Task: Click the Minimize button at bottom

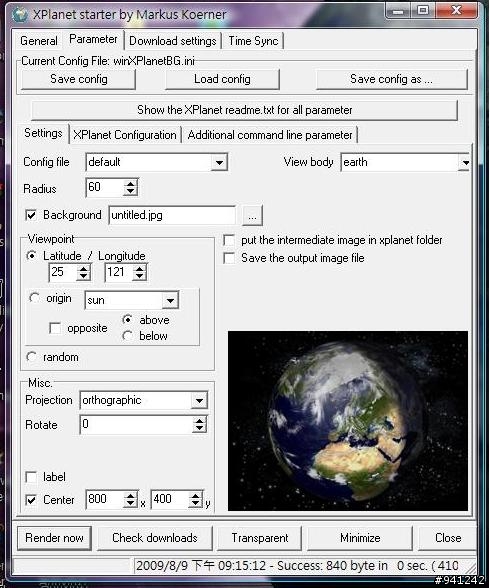Action: point(360,538)
